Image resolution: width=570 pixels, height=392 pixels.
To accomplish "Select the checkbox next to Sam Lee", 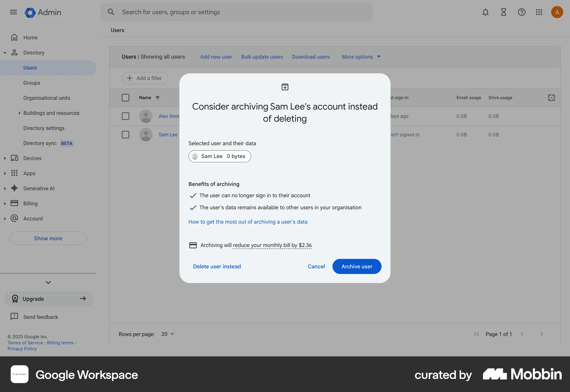I will [126, 135].
